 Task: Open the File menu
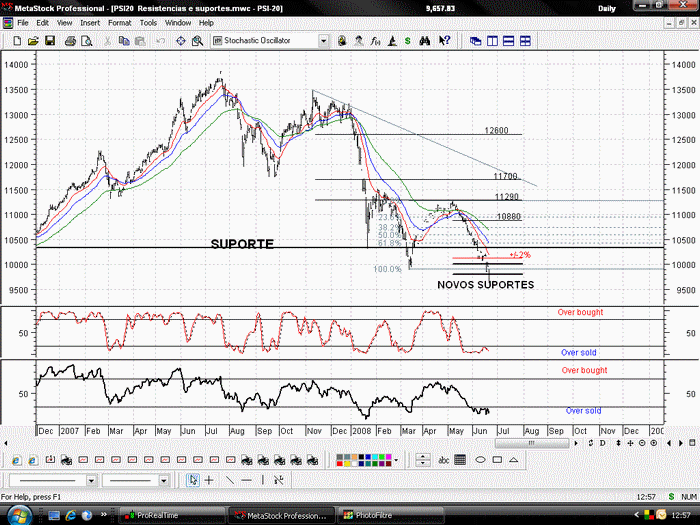23,23
